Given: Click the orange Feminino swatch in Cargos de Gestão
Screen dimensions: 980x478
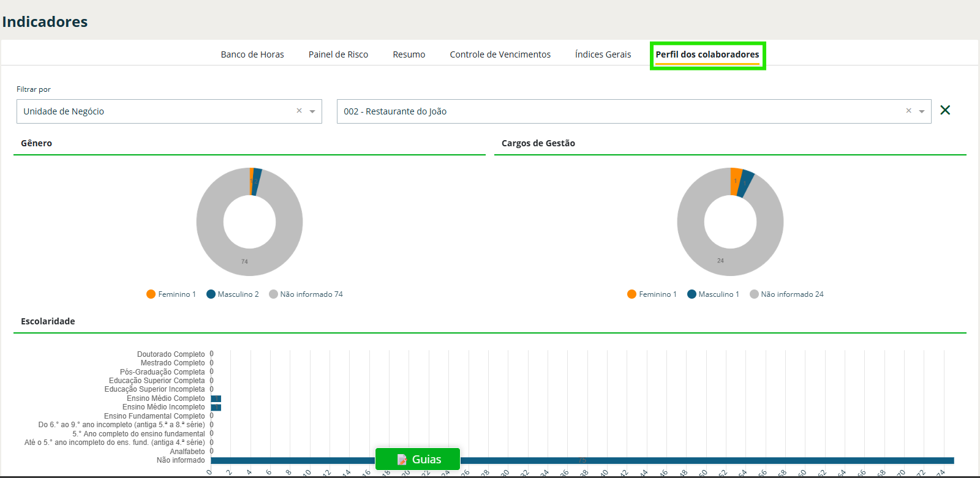Looking at the screenshot, I should tap(631, 294).
